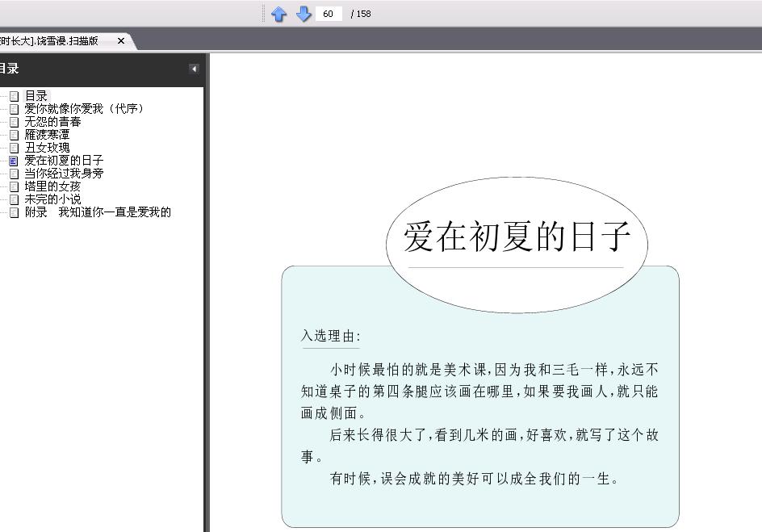Open bookmark 爱你就像你爱我（代序）
This screenshot has width=762, height=532.
coord(85,108)
